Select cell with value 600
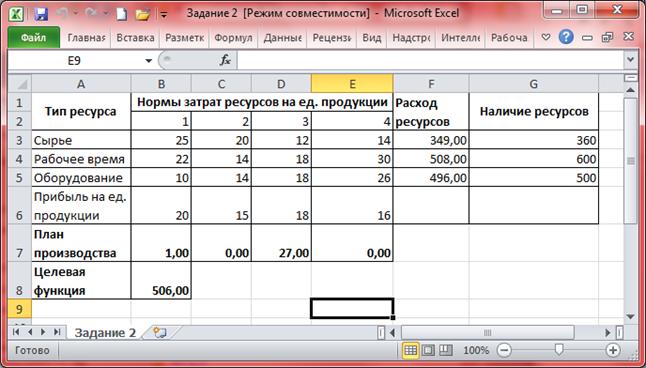This screenshot has width=646, height=368. point(534,159)
